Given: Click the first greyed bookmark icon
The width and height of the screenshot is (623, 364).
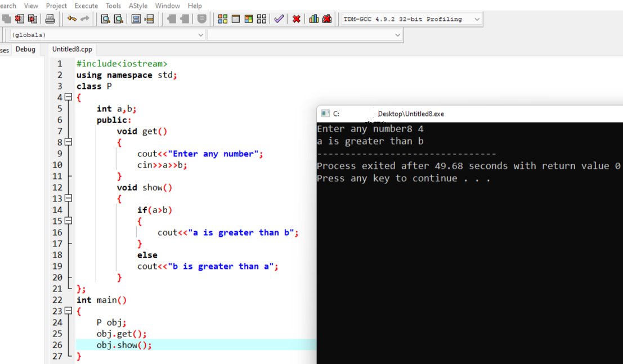Looking at the screenshot, I should point(171,19).
